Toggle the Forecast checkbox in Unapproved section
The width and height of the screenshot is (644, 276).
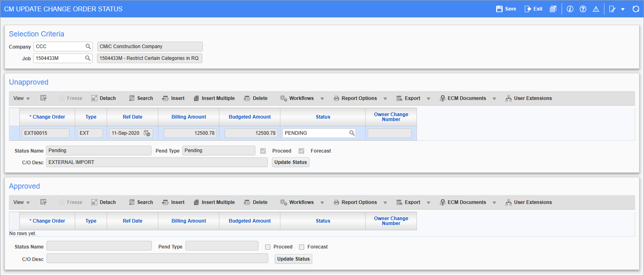point(301,151)
